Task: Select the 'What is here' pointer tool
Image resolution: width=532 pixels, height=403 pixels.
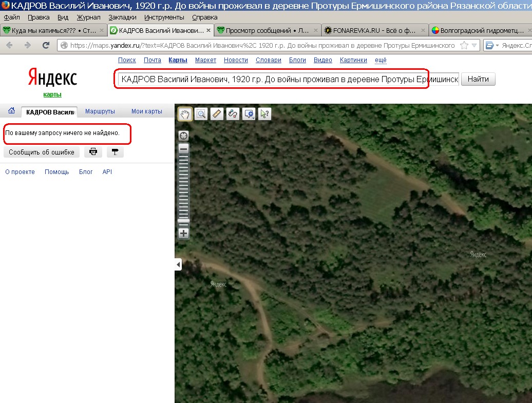Action: [264, 114]
